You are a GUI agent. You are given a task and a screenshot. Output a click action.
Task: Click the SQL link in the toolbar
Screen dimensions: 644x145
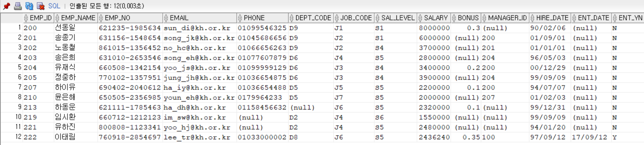54,6
